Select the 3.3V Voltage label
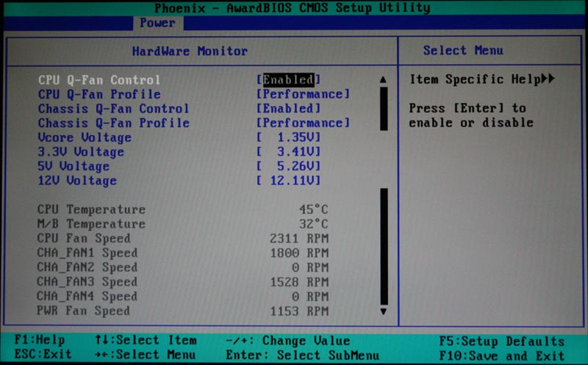Screen dimensions: 588x365 [81, 152]
